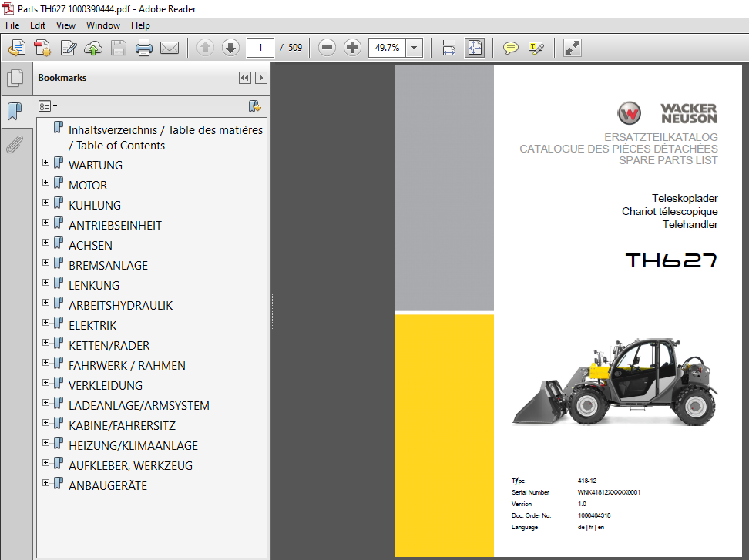The height and width of the screenshot is (560, 749).
Task: Expand the MOTOR bookmark
Action: tap(46, 183)
